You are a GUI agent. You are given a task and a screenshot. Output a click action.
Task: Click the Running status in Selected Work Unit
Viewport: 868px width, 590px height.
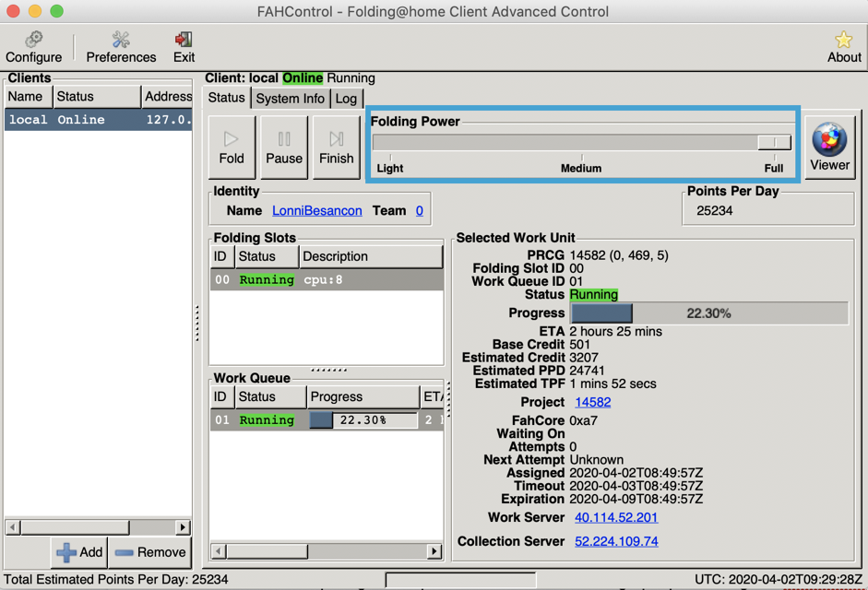pyautogui.click(x=593, y=294)
